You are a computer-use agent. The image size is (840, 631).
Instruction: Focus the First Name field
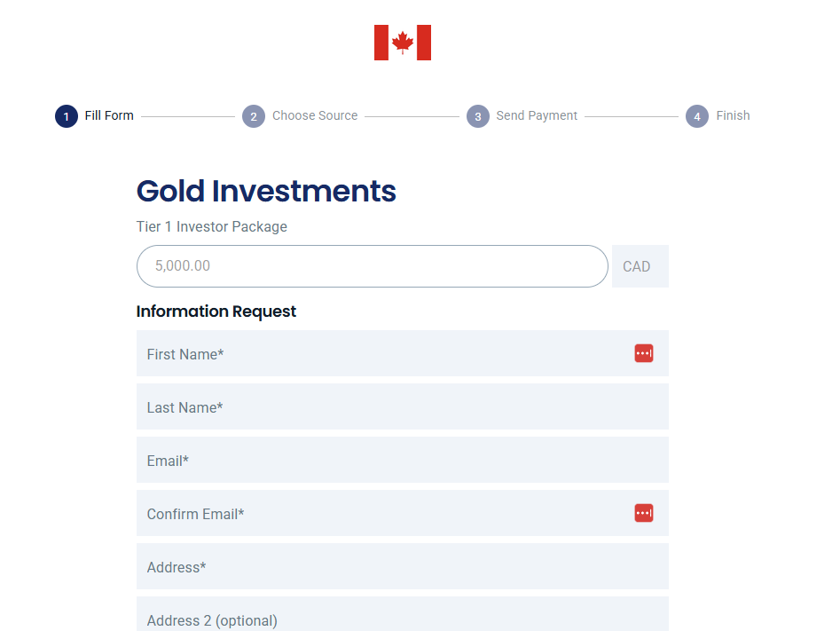click(403, 353)
